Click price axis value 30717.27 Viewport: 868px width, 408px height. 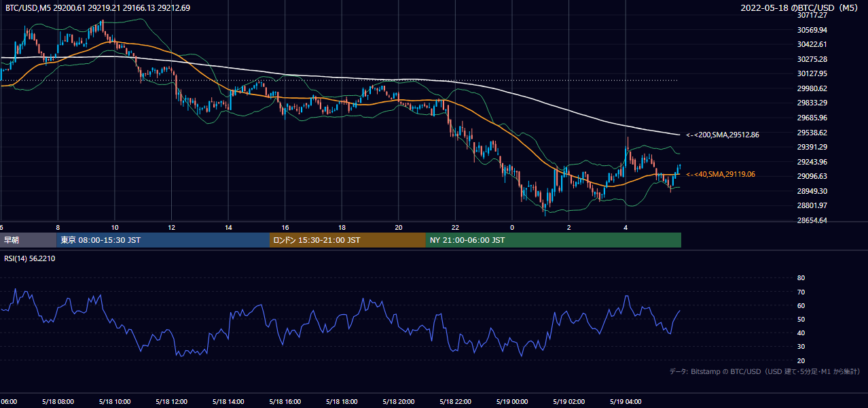coord(812,15)
